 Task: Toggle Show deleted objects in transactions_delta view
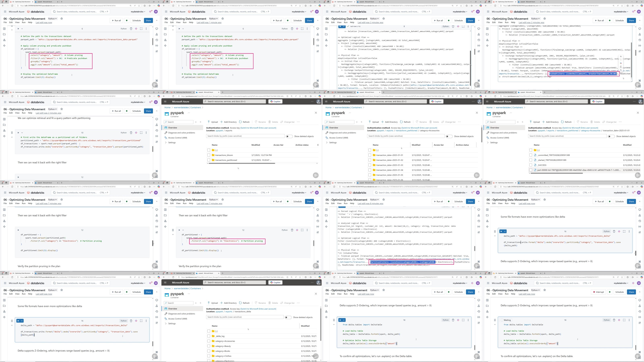288,317
